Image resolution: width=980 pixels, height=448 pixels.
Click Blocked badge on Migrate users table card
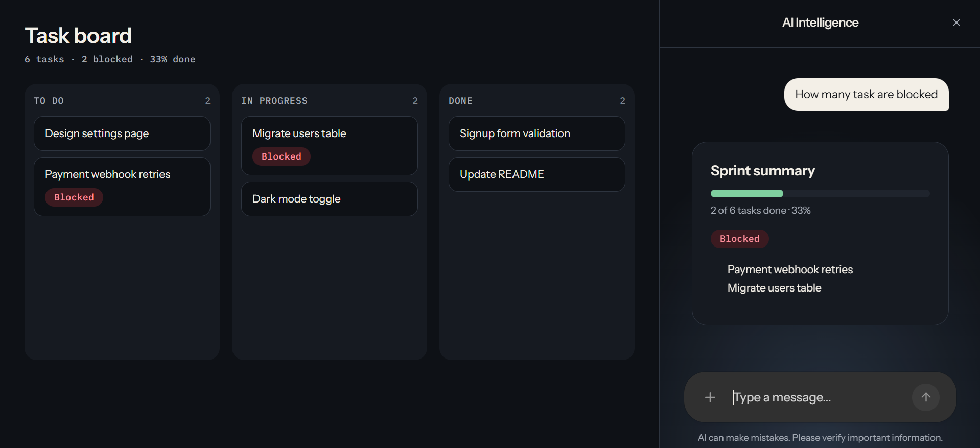point(282,156)
